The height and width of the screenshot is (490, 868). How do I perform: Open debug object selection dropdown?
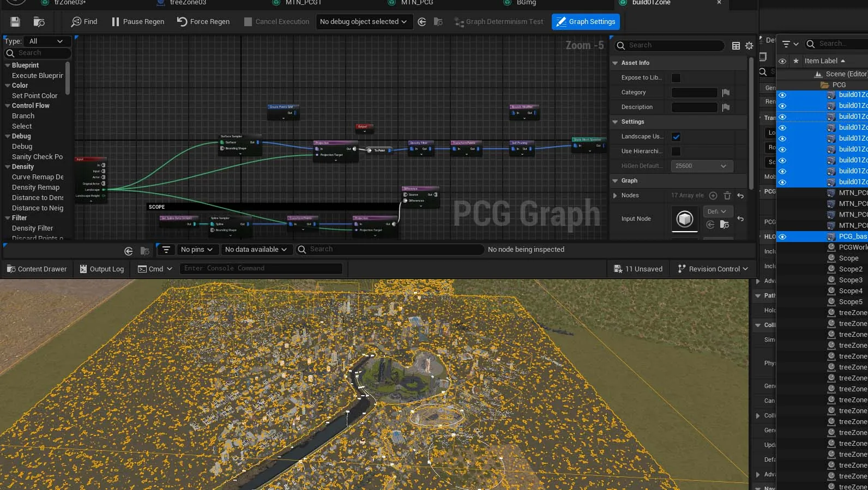363,22
